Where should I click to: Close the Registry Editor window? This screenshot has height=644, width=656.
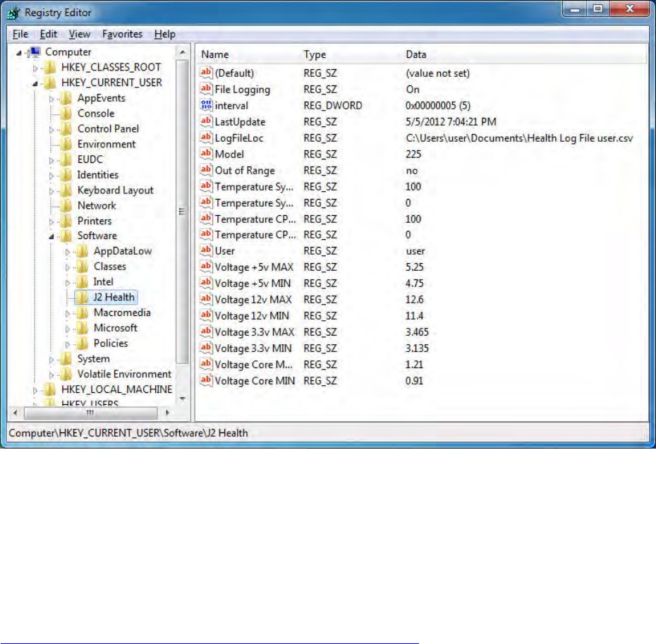tap(630, 9)
